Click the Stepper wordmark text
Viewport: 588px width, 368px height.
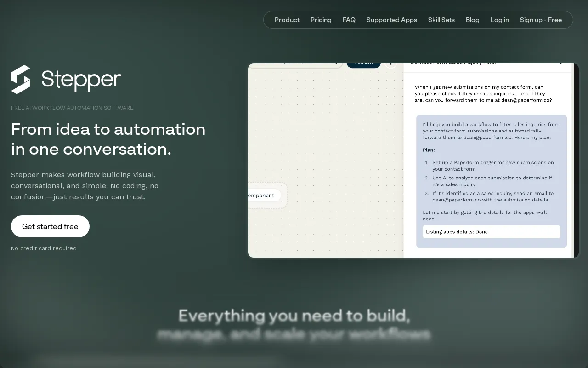(x=81, y=80)
